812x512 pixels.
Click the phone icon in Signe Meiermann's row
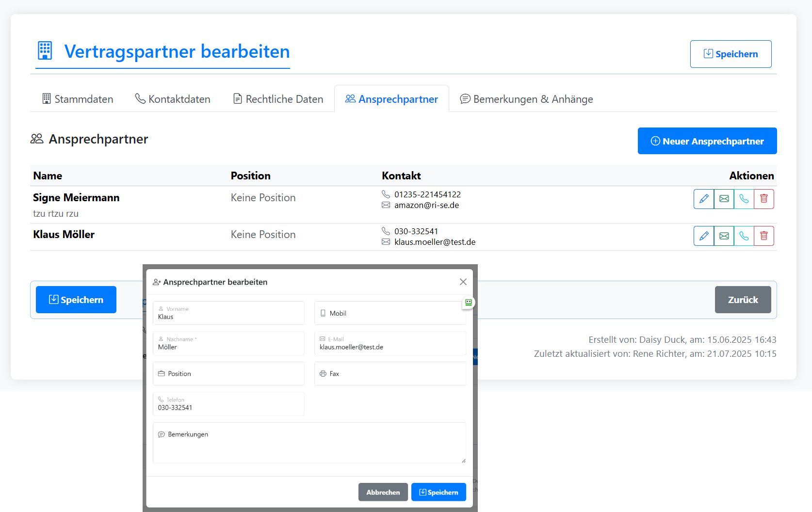744,199
